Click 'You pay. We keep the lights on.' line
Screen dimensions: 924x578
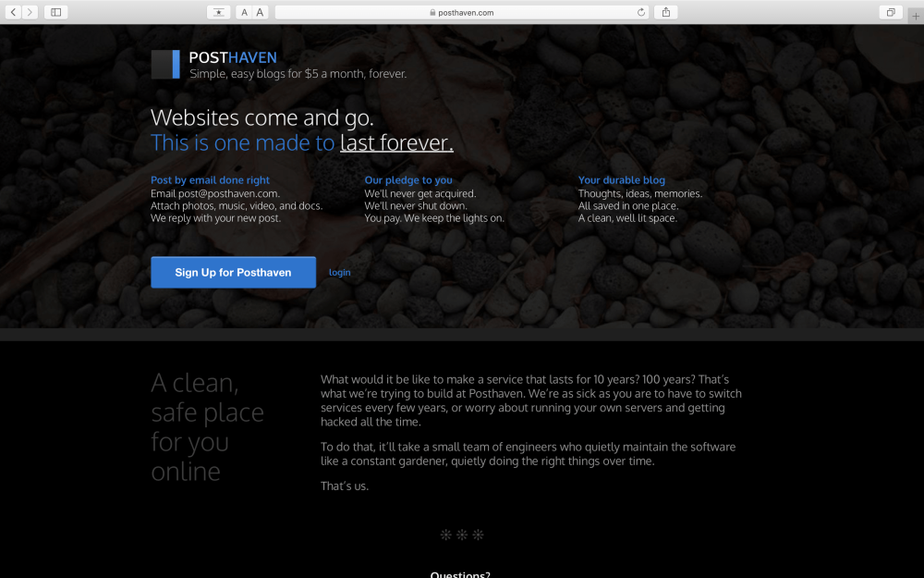pos(434,218)
